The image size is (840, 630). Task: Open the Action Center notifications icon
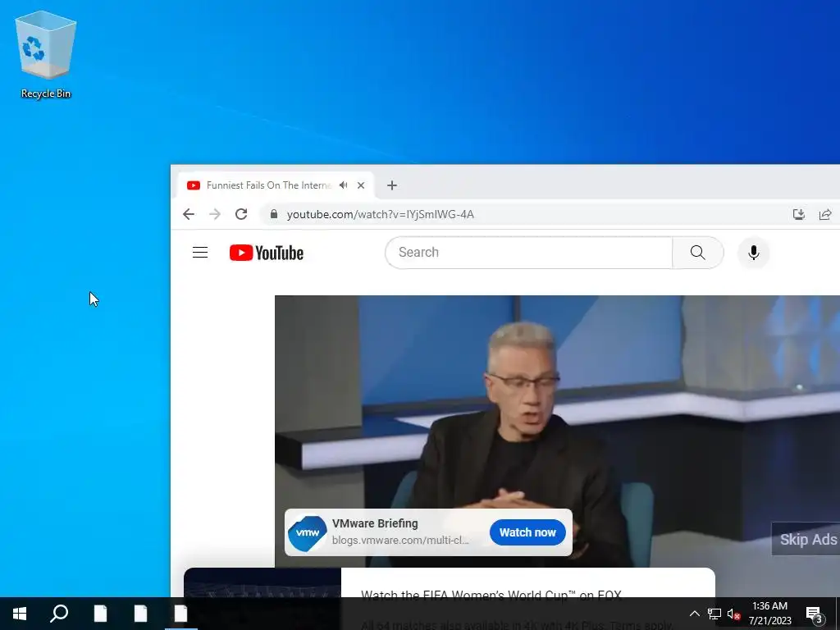point(814,614)
